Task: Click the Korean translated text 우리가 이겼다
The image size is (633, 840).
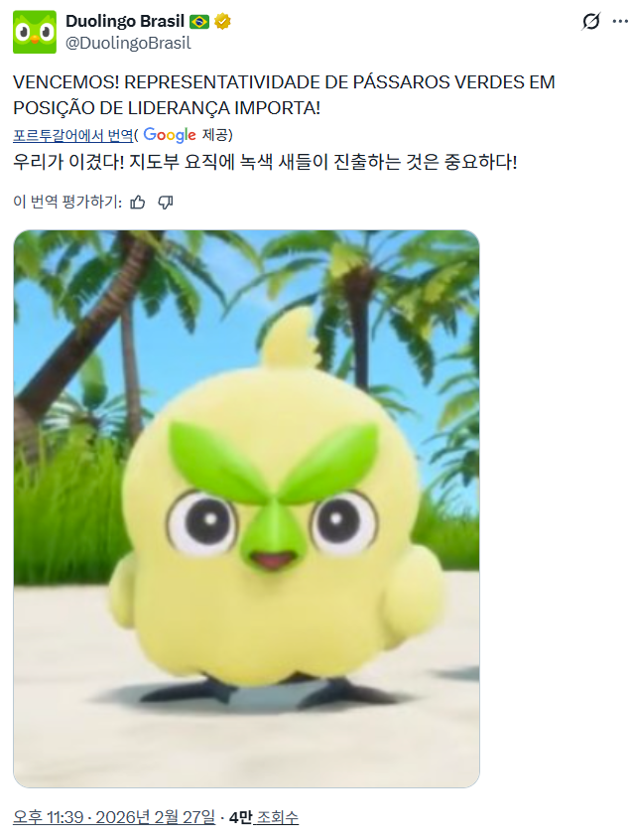Action: 265,162
